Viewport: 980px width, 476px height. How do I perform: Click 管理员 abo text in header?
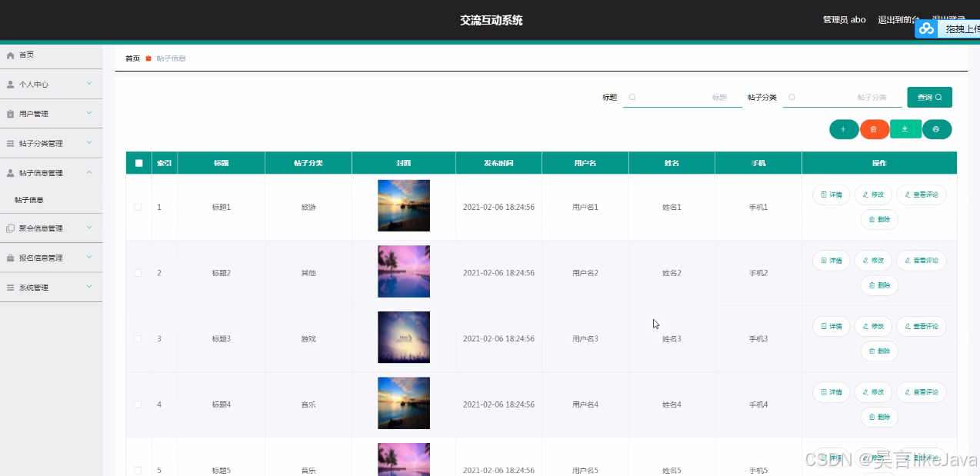click(x=844, y=20)
